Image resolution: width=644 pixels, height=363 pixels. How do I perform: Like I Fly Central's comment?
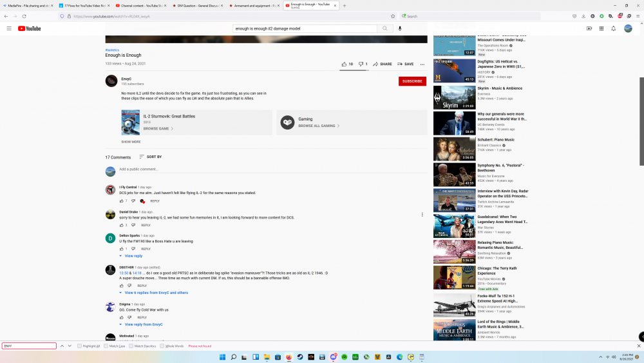pos(122,201)
